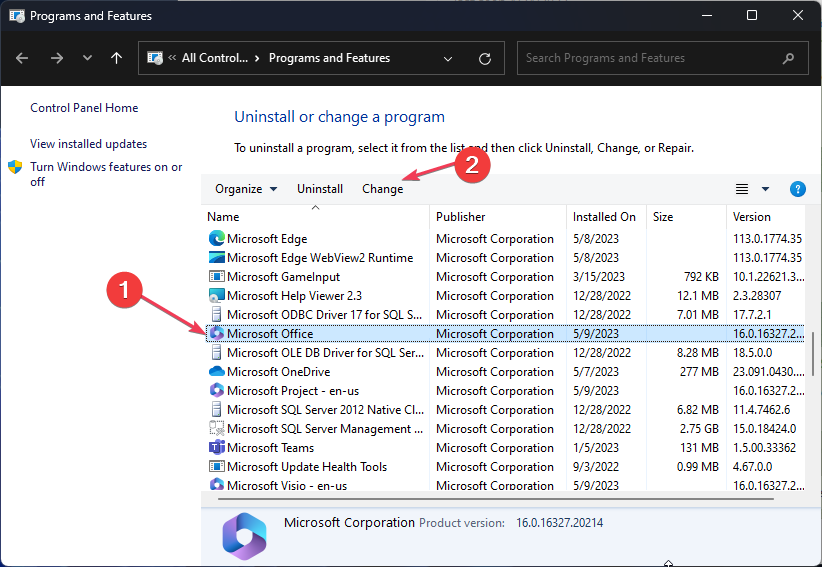This screenshot has height=567, width=822.
Task: Expand the view options dropdown arrow
Action: [766, 189]
